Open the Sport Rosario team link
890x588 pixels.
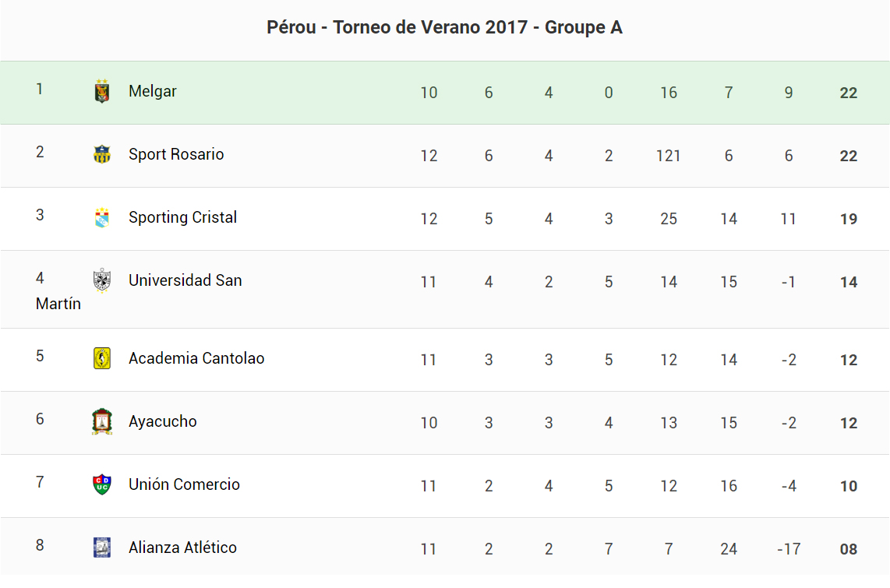click(176, 154)
